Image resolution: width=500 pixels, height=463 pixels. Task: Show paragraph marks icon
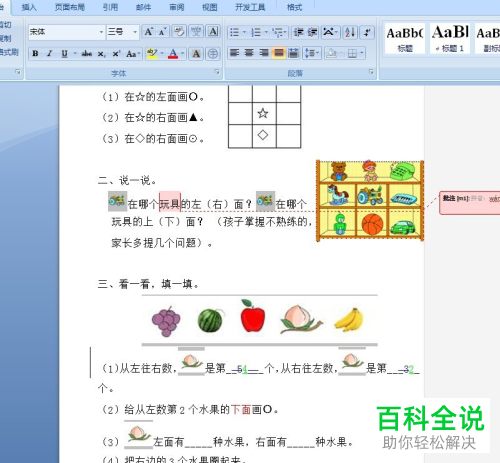pyautogui.click(x=367, y=32)
